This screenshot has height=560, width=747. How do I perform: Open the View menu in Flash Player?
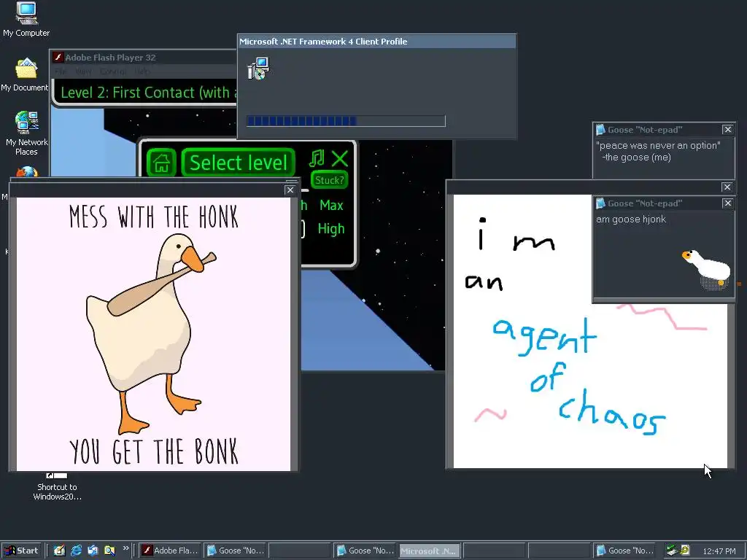[x=83, y=71]
